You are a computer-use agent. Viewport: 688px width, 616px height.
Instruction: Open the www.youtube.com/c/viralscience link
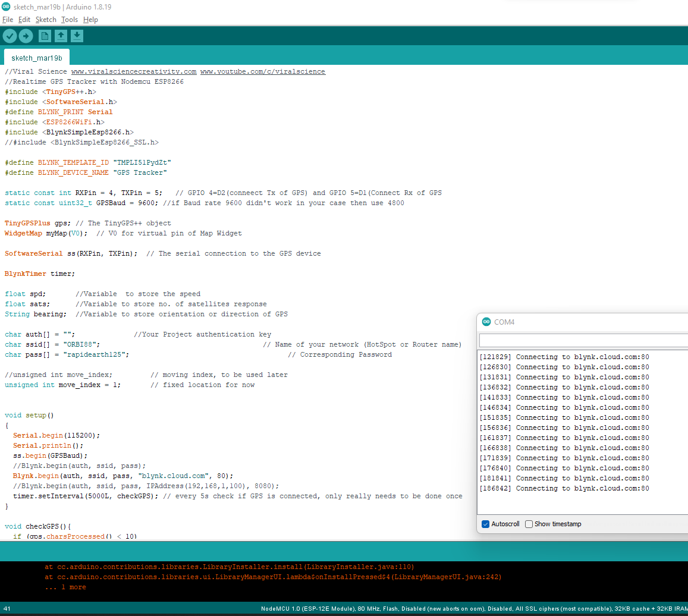[263, 71]
